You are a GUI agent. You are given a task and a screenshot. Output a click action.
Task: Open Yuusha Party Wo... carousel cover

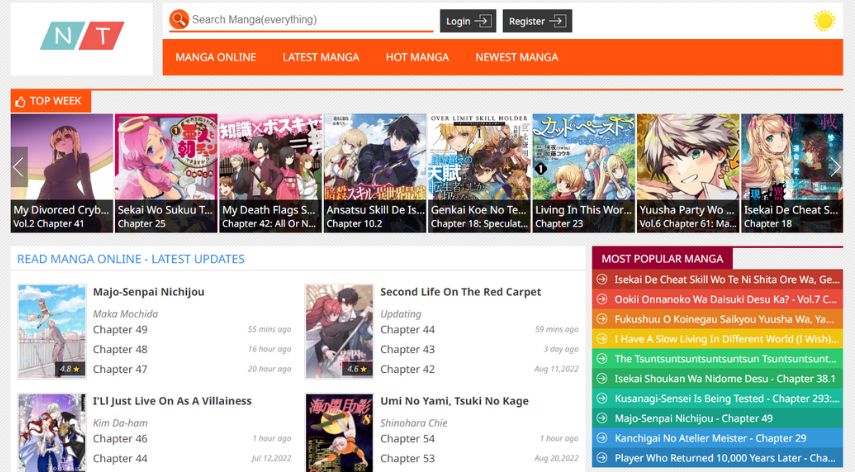click(x=688, y=173)
